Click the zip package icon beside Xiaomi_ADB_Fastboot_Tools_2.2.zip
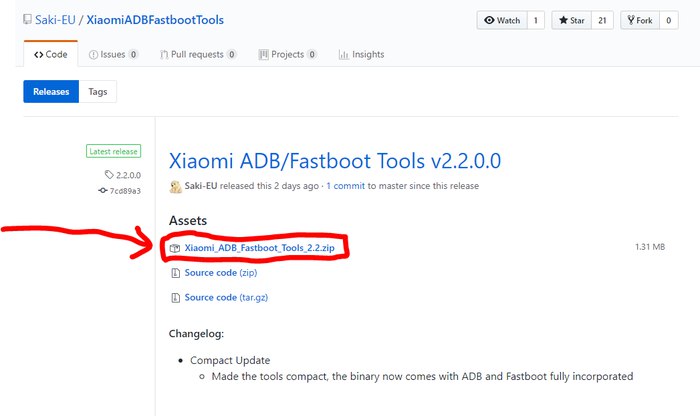This screenshot has width=700, height=416. pos(176,246)
